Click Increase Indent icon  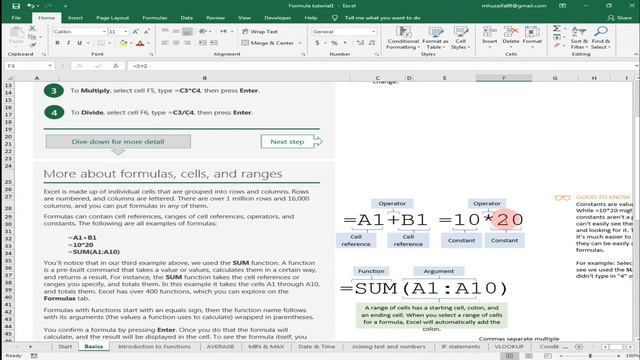pos(214,43)
